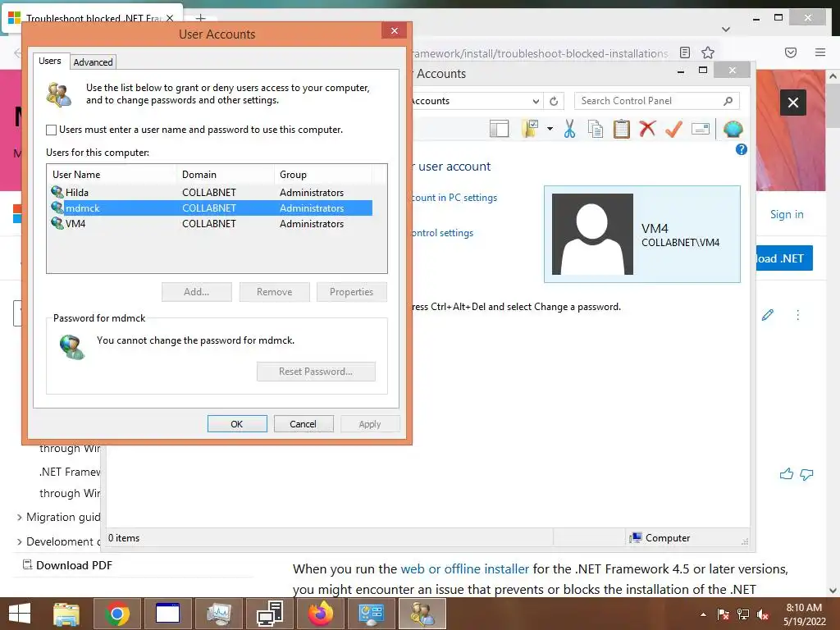The height and width of the screenshot is (630, 840).
Task: Expand the Firefox list all tabs chevron
Action: click(726, 30)
